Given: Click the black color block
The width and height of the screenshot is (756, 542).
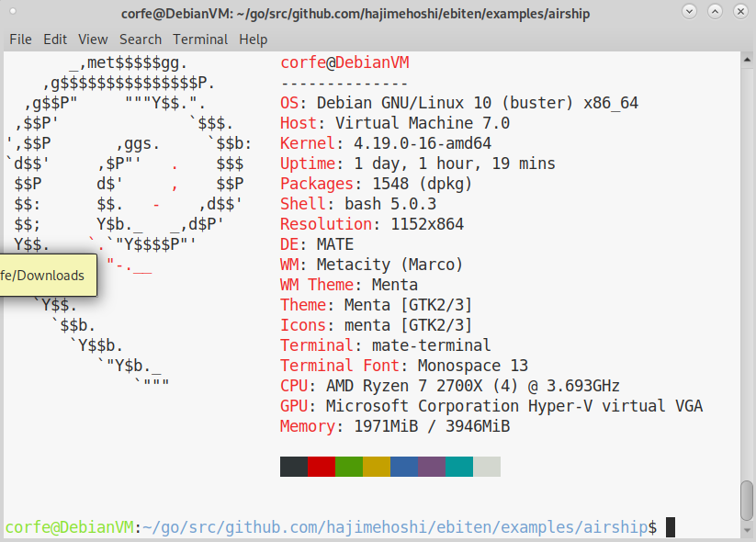Looking at the screenshot, I should pyautogui.click(x=294, y=467).
